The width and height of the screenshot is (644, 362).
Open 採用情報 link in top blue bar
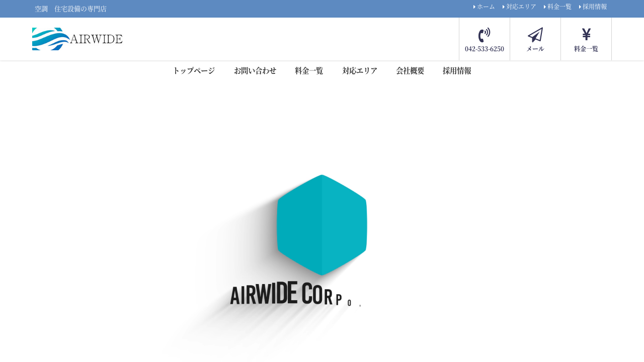click(594, 7)
